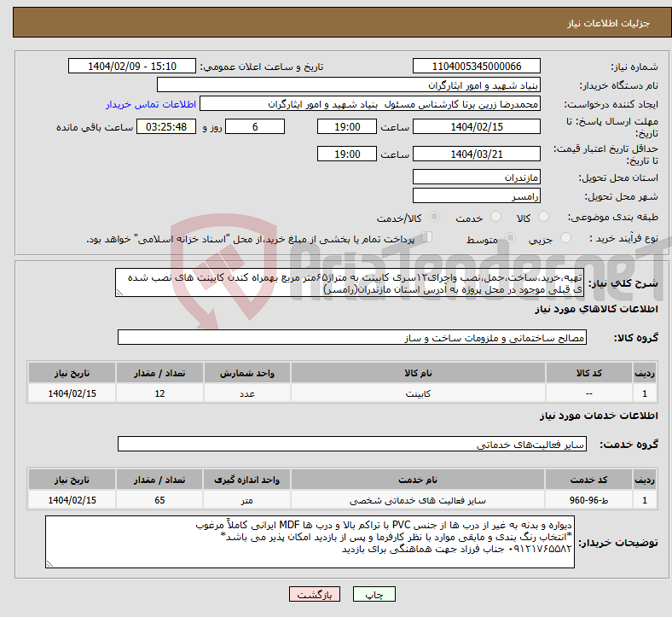Click the متر unit cell
The image size is (672, 617).
(247, 500)
